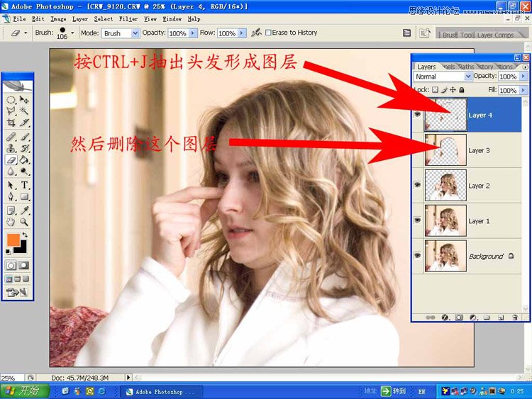Select the Elliptical Marquee tool

click(x=11, y=100)
